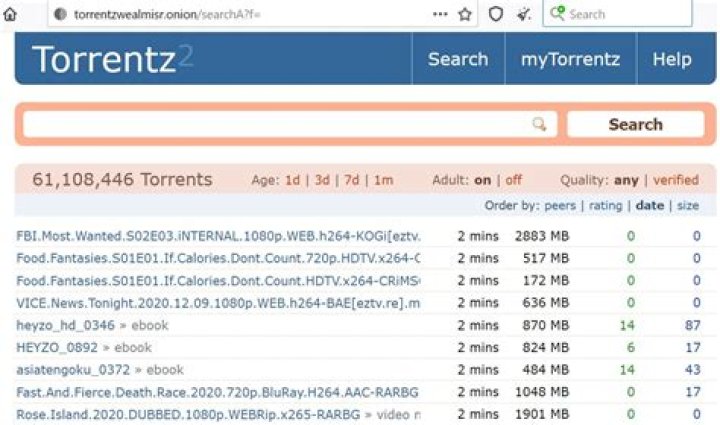Image resolution: width=720 pixels, height=425 pixels.
Task: Order the torrent list by size
Action: click(x=688, y=206)
